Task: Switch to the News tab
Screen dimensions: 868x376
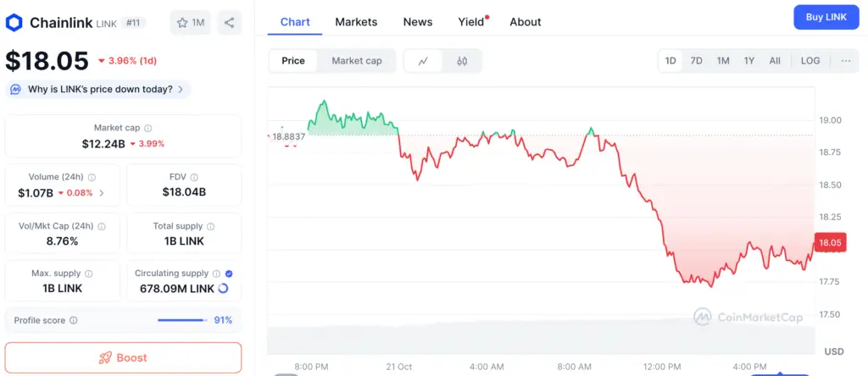Action: (x=418, y=22)
